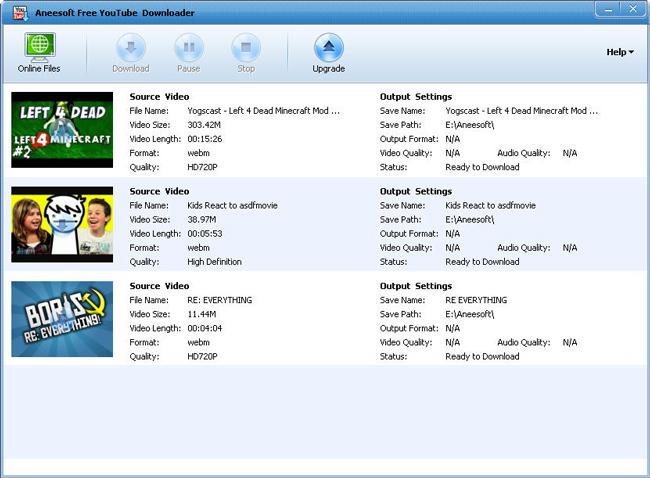Viewport: 650px width, 478px height.
Task: Click video length '00:05:53'
Action: point(205,233)
